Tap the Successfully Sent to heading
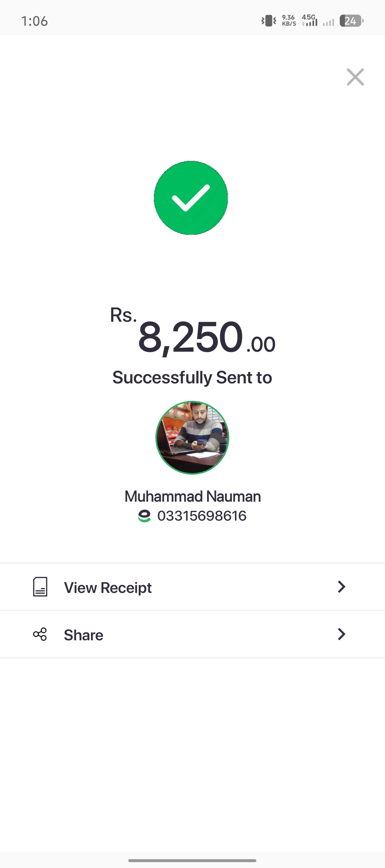This screenshot has width=385, height=868. (x=192, y=377)
